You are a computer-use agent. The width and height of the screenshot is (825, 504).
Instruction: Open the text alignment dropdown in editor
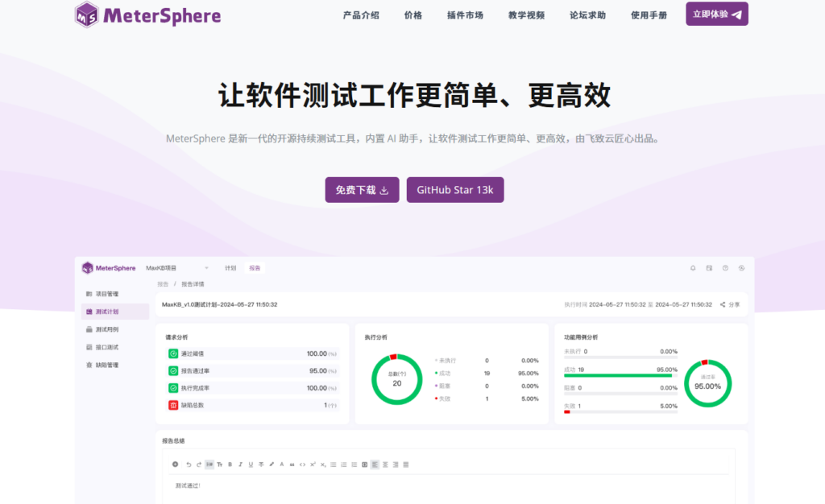375,465
